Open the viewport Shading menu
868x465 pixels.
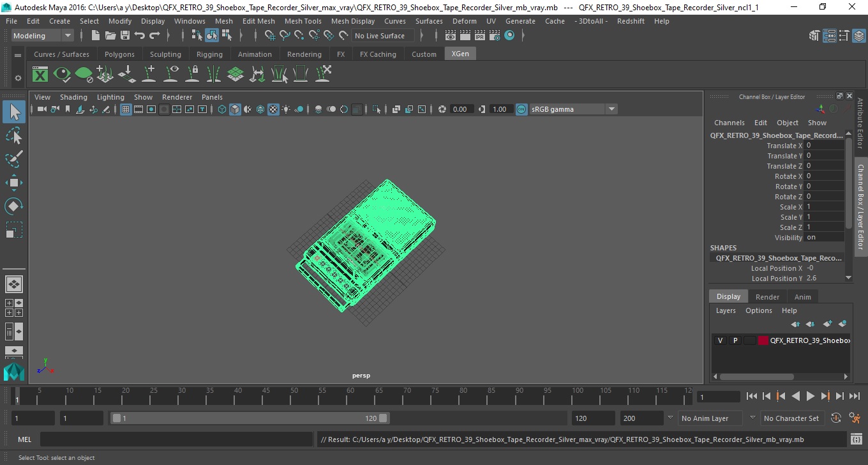73,97
